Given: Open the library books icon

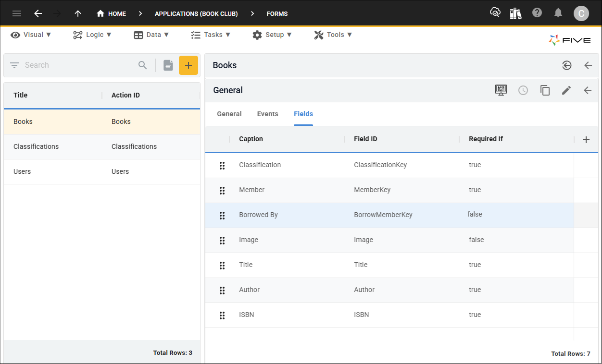Looking at the screenshot, I should 516,13.
